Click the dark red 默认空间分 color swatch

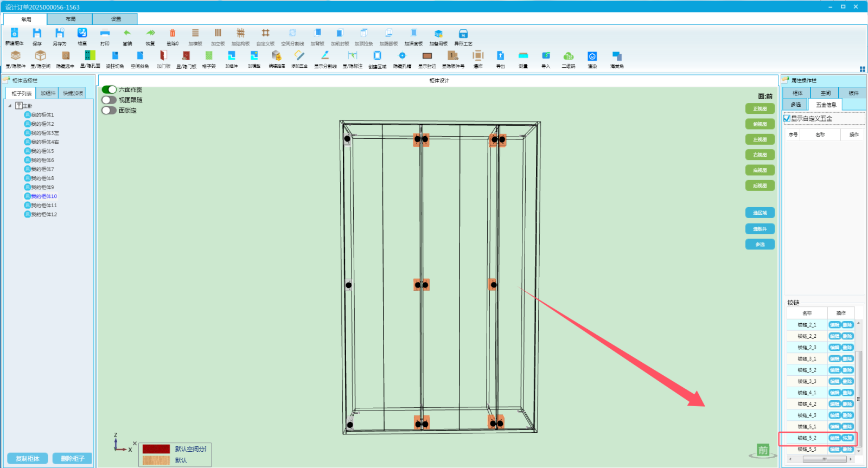click(x=156, y=449)
